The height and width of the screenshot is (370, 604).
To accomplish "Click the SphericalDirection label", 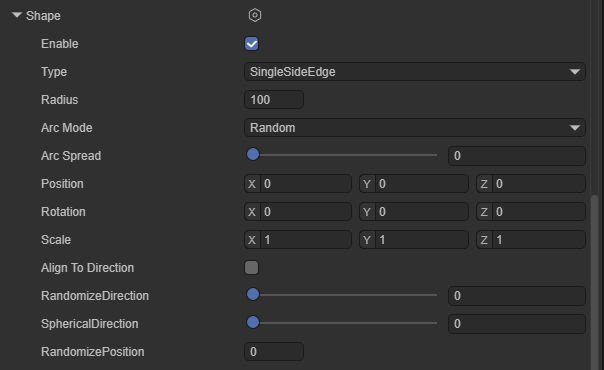I will 89,324.
